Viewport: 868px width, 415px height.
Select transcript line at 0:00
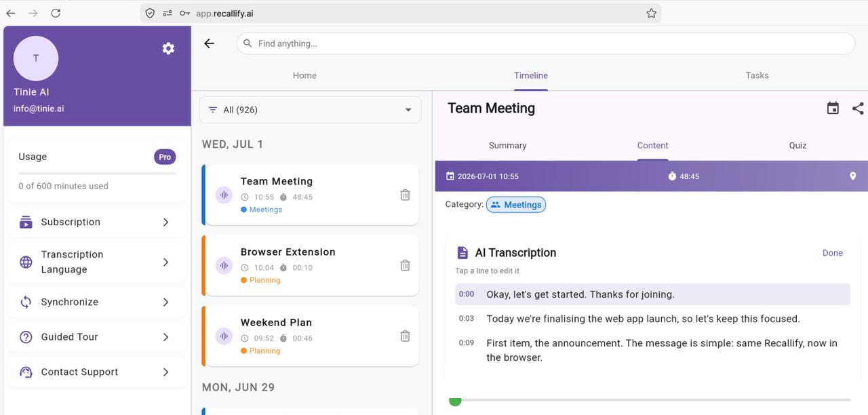click(x=652, y=294)
